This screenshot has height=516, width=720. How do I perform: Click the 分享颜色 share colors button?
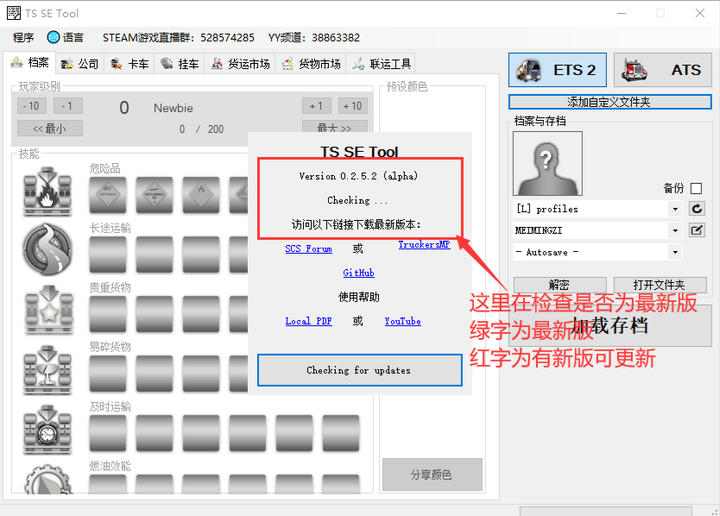432,475
